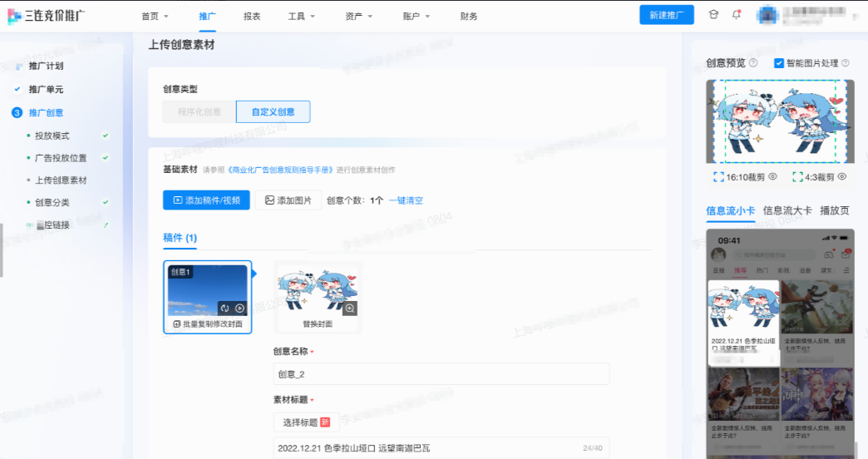Toggle visibility of 16:10裁剪 eye icon
This screenshot has height=459, width=868.
point(772,176)
